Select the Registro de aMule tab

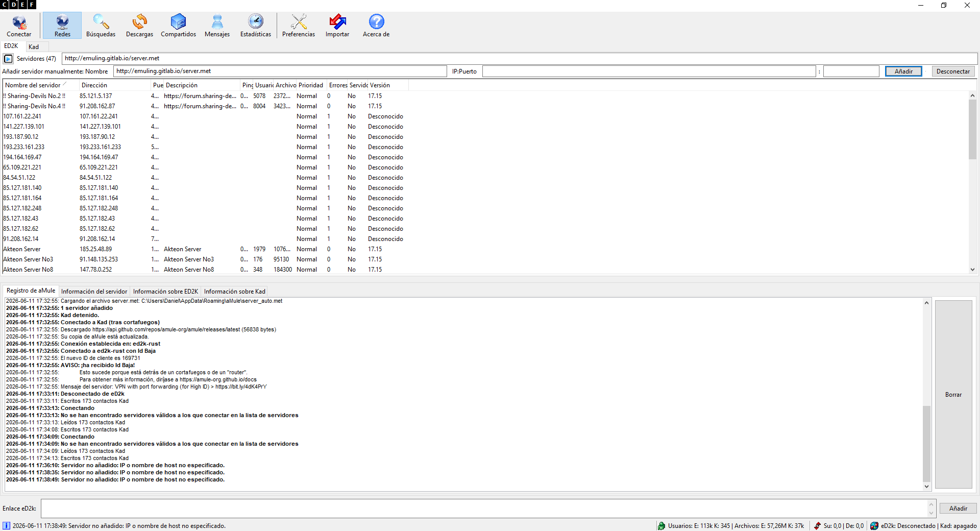point(31,291)
